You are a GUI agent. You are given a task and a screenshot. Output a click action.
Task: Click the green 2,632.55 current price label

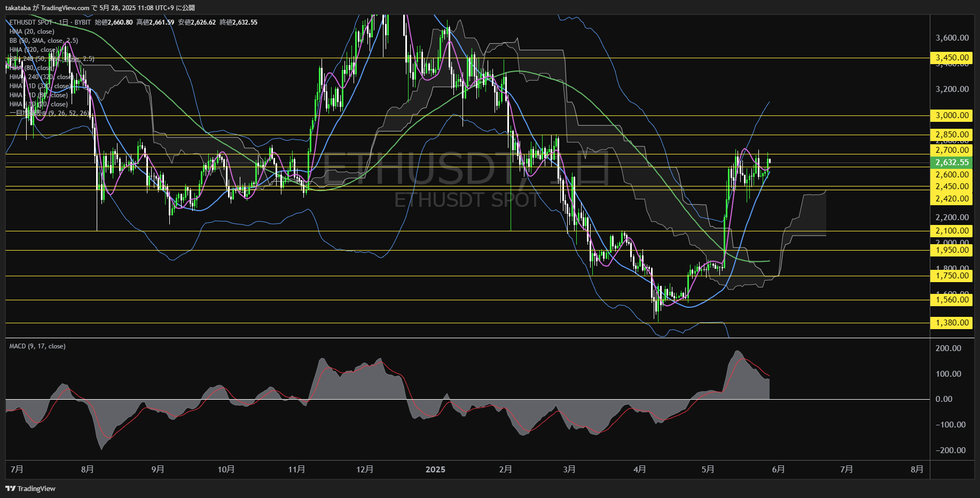pos(951,162)
